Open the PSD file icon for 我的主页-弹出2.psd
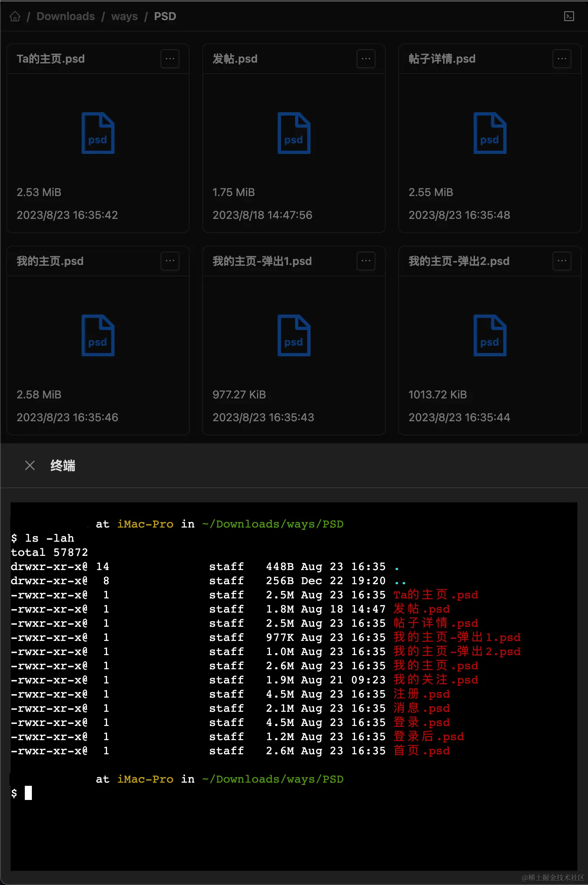Image resolution: width=588 pixels, height=885 pixels. coord(490,335)
